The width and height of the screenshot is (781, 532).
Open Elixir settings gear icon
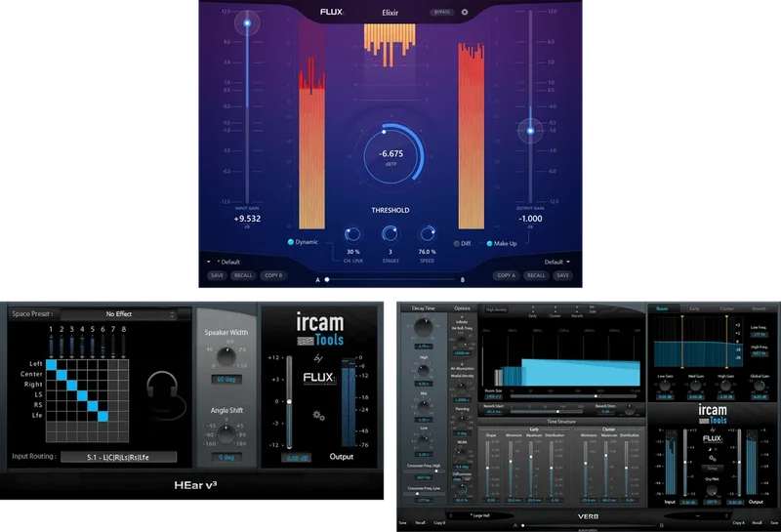pyautogui.click(x=465, y=12)
